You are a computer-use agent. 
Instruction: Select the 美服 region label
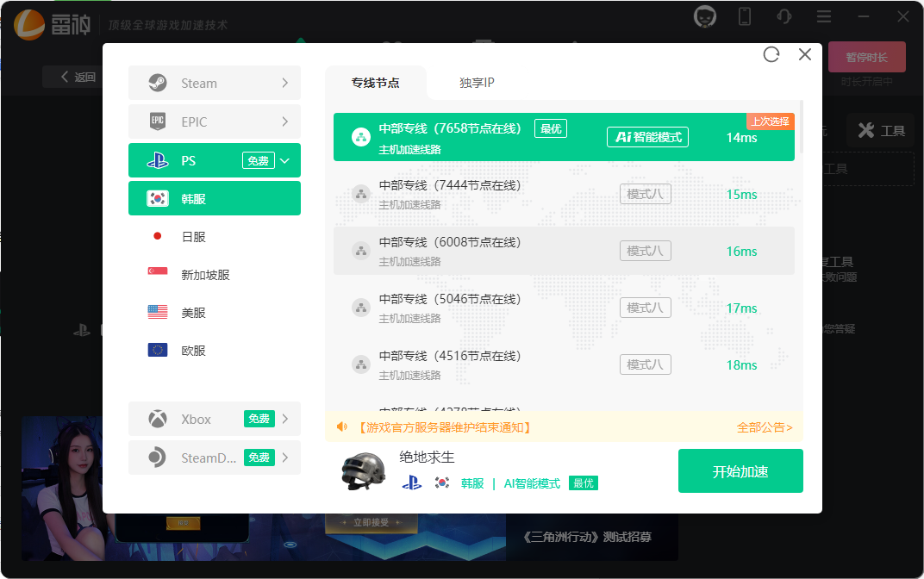[193, 313]
